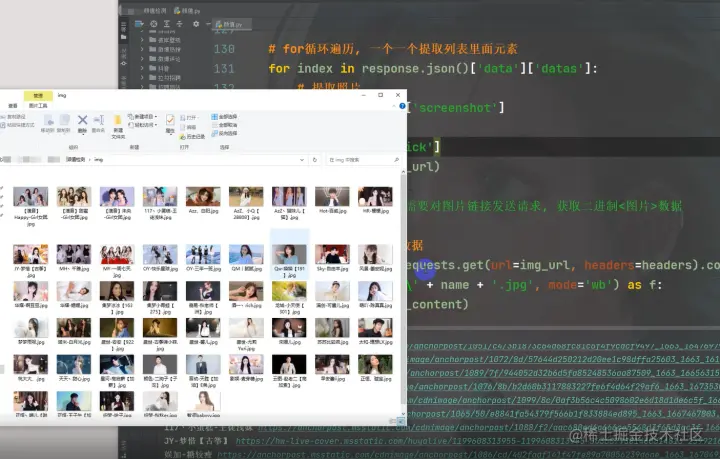Click the 复制到 (copy to) ribbon icon
This screenshot has width=720, height=459.
(x=64, y=120)
